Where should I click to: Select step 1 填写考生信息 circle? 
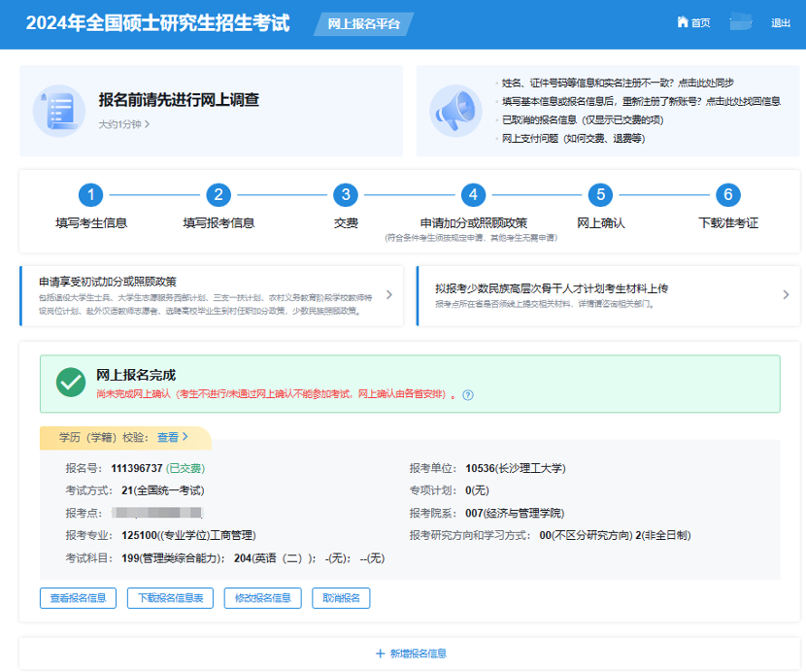tap(90, 195)
